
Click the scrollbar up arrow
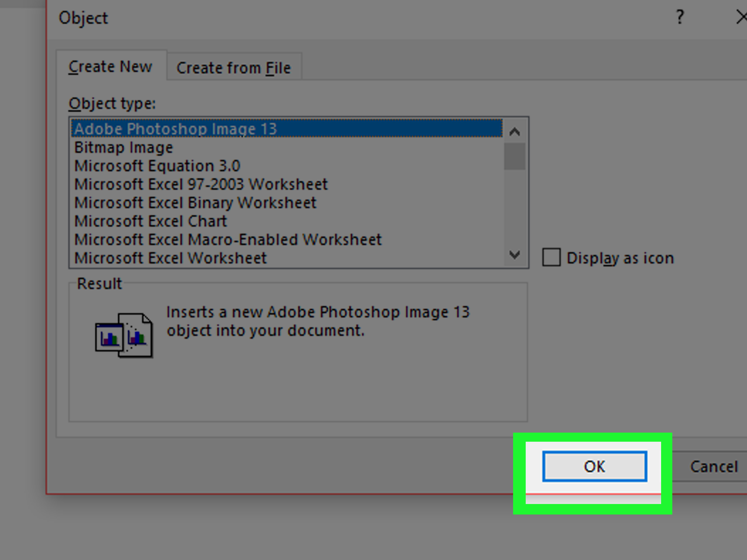514,132
